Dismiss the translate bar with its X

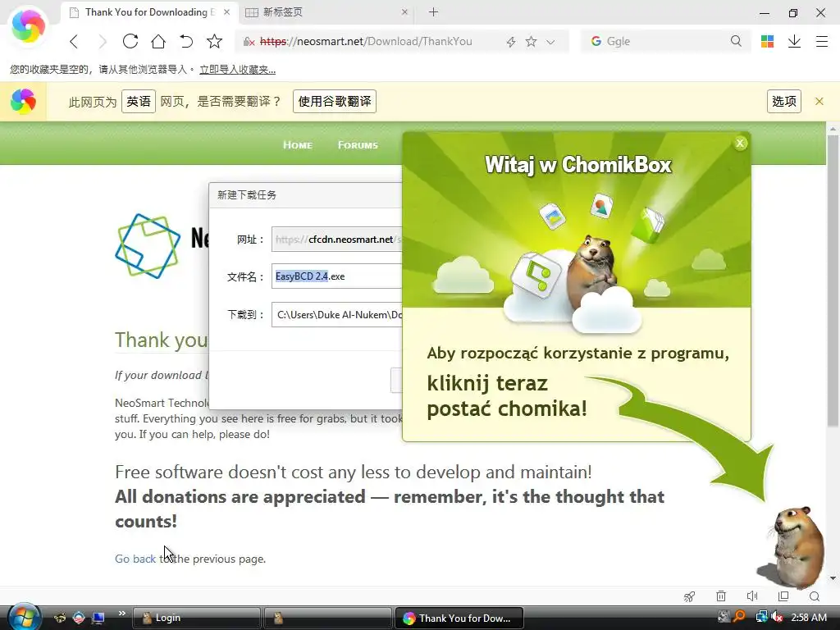point(819,101)
